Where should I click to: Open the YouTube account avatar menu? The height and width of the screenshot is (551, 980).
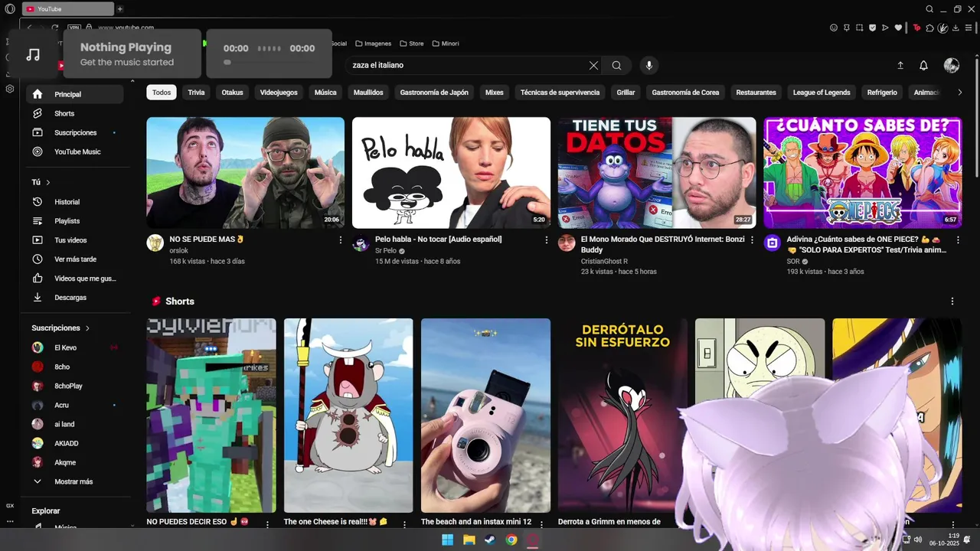pos(952,65)
